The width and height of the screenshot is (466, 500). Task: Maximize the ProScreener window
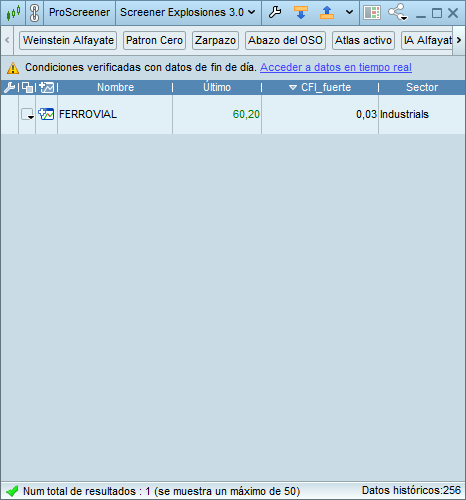coord(437,13)
